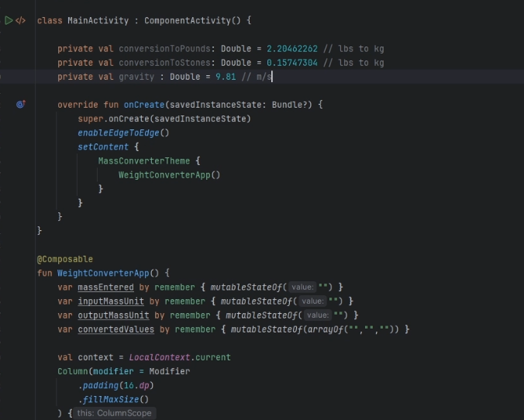Image resolution: width=524 pixels, height=420 pixels.
Task: Click the '// lbs to kg' comment after conversionToPounds
Action: [x=353, y=49]
